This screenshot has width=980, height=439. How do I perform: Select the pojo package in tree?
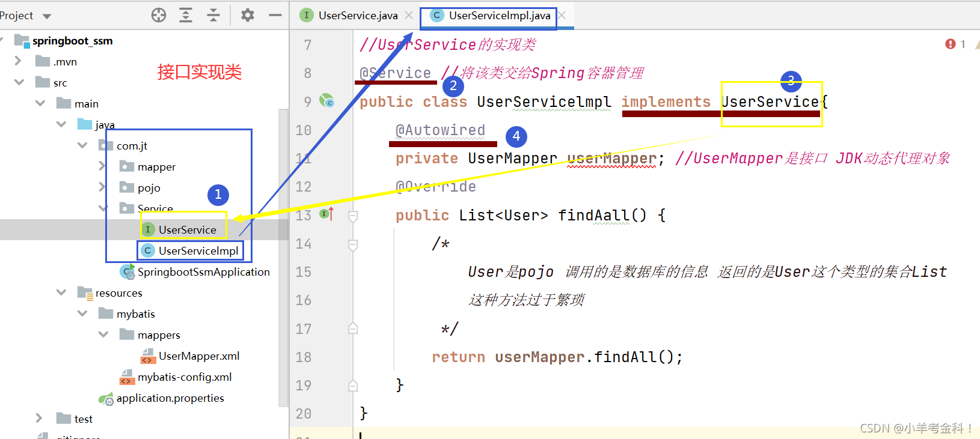(x=149, y=188)
